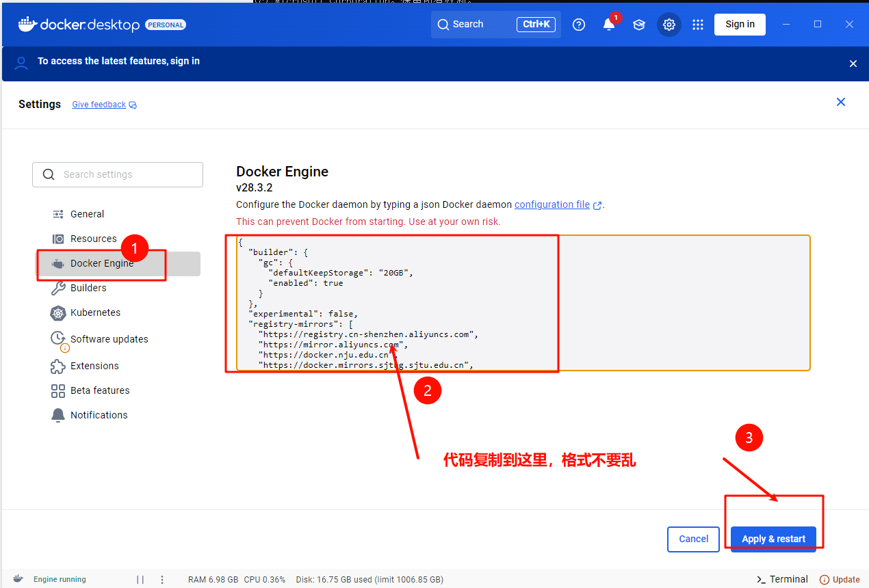Click the "defaultKeepStorage": "20GB" line
Viewport: 869px width, 588px height.
[x=341, y=273]
